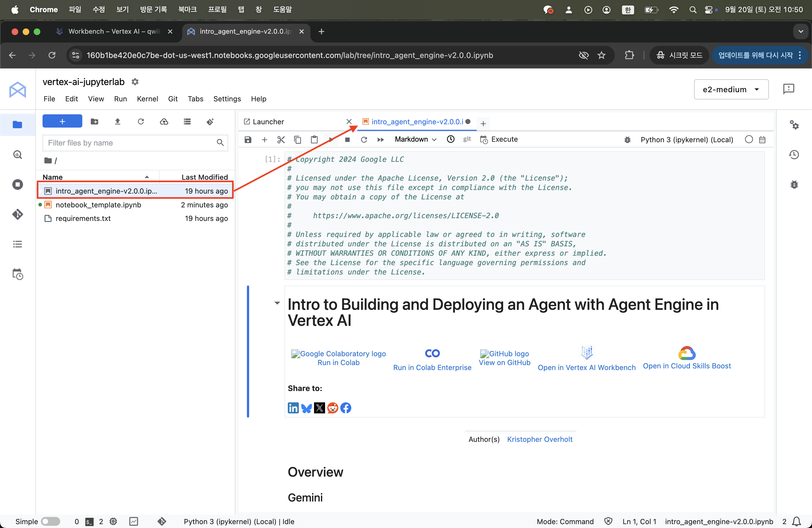Screen dimensions: 812x528
Task: Click the Upload Files icon
Action: coord(117,122)
